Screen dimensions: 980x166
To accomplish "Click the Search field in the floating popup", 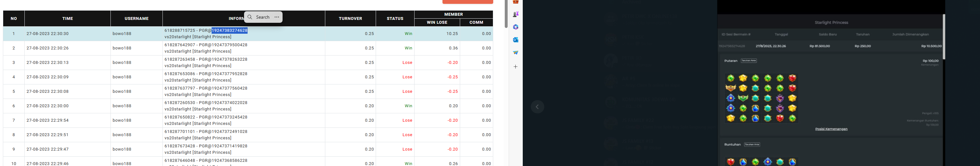I will (263, 17).
